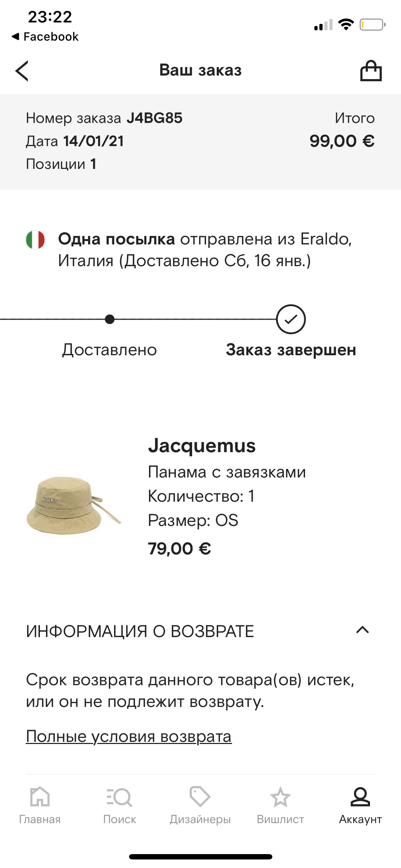The height and width of the screenshot is (868, 401).
Task: Tap ИНФОРМАЦИЯ О ВОЗВРАТЕ section header
Action: (140, 631)
